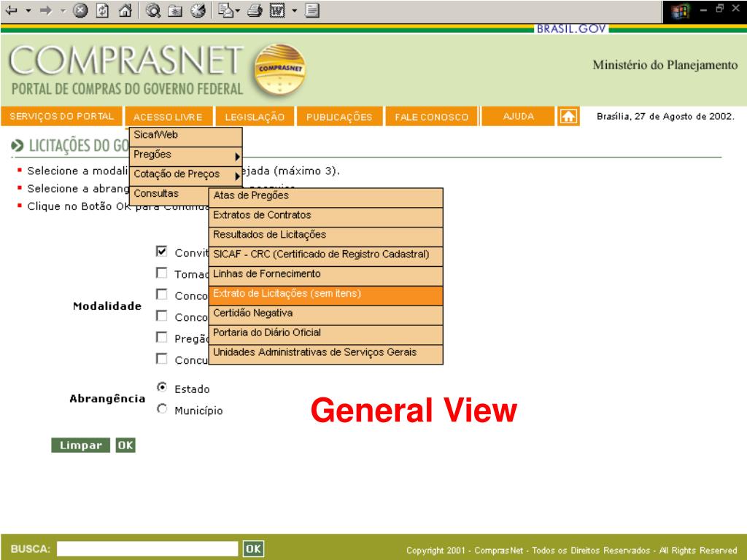Open the Acesso Livre menu
The width and height of the screenshot is (747, 560).
pyautogui.click(x=168, y=117)
